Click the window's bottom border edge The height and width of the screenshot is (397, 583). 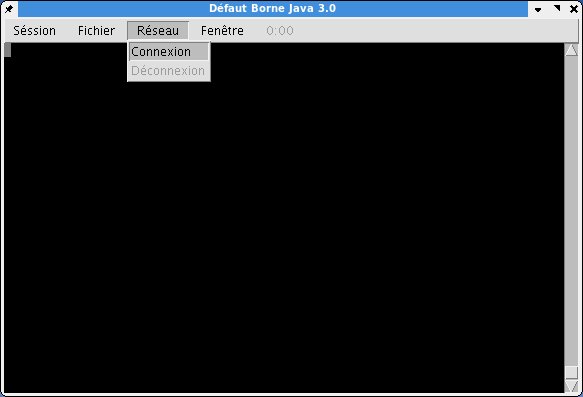tap(292, 395)
